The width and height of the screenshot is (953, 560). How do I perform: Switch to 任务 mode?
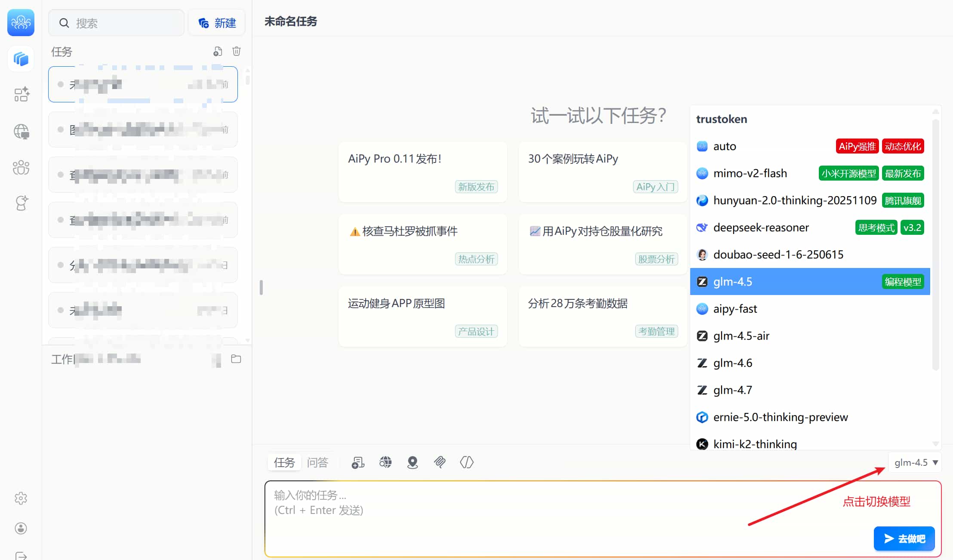(x=284, y=462)
